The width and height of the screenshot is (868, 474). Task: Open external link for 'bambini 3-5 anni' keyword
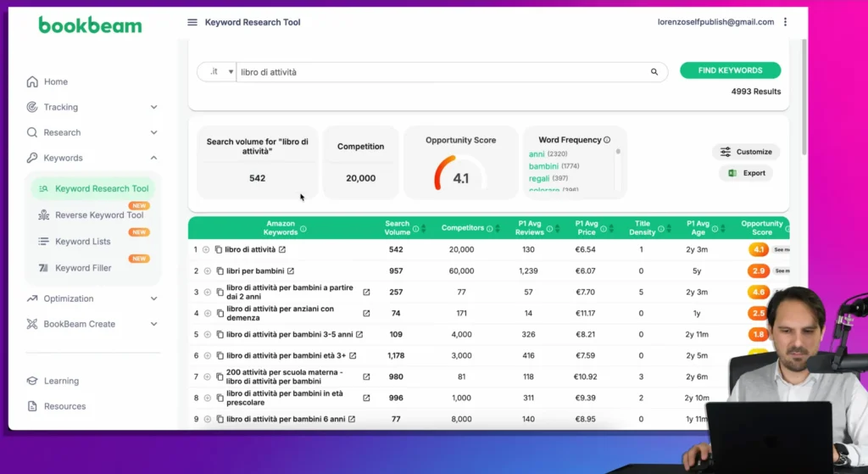point(359,334)
